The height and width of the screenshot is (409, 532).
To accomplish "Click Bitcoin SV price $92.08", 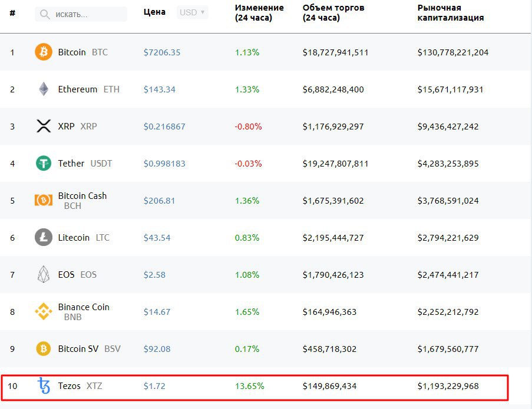I will 157,349.
